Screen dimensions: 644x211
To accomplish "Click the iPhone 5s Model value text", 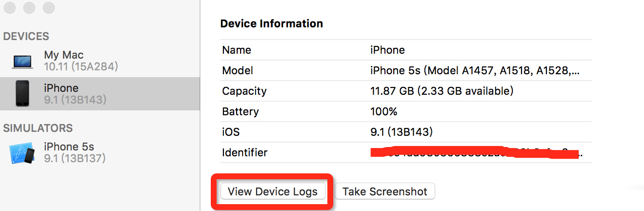I will [475, 70].
